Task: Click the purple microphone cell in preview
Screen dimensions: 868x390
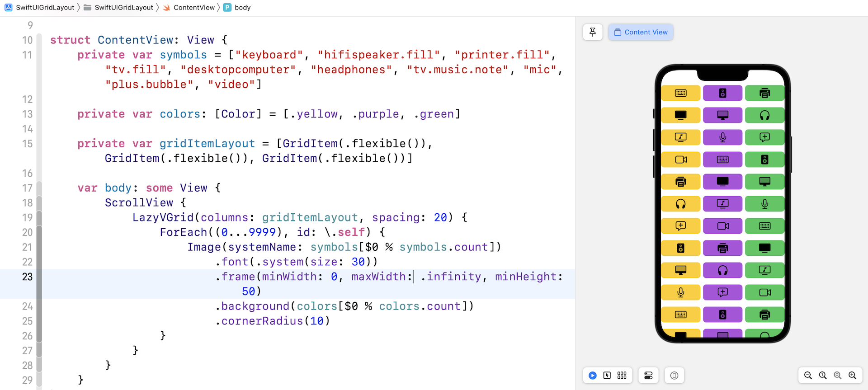Action: tap(722, 137)
